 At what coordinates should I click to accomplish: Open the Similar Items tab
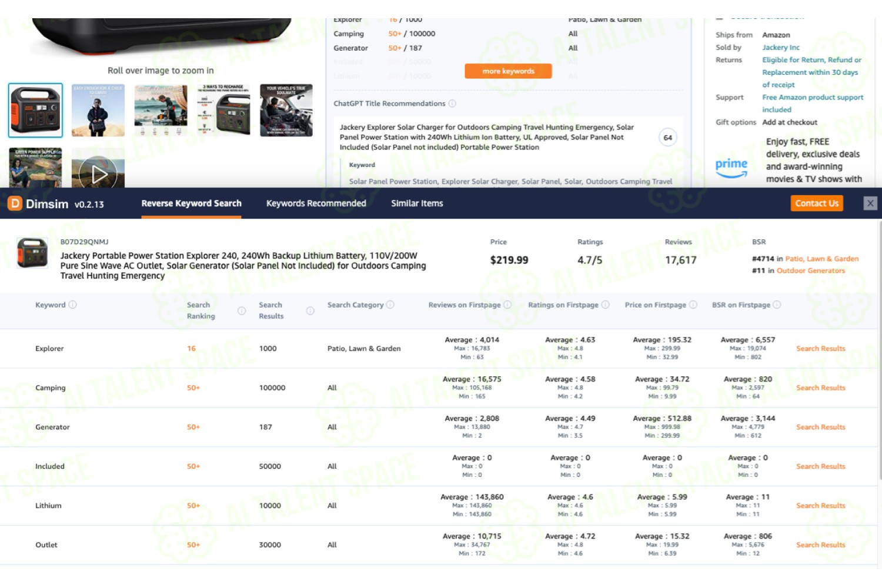click(x=417, y=203)
